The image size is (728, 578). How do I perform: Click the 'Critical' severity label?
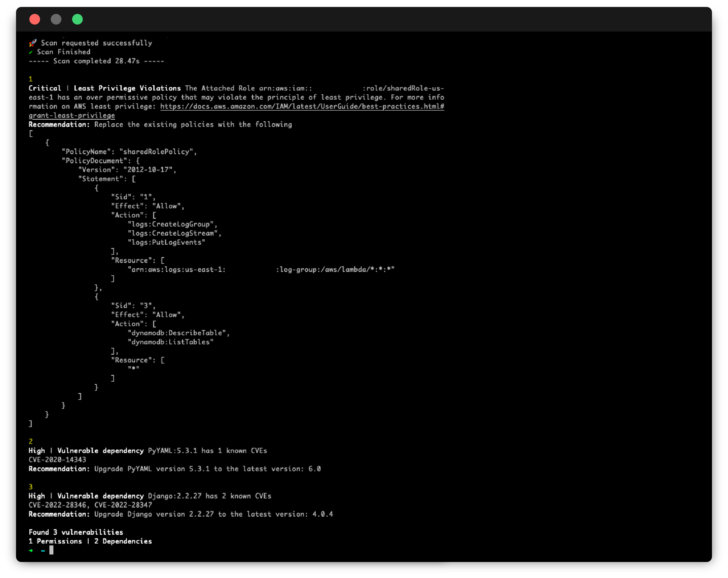click(45, 88)
